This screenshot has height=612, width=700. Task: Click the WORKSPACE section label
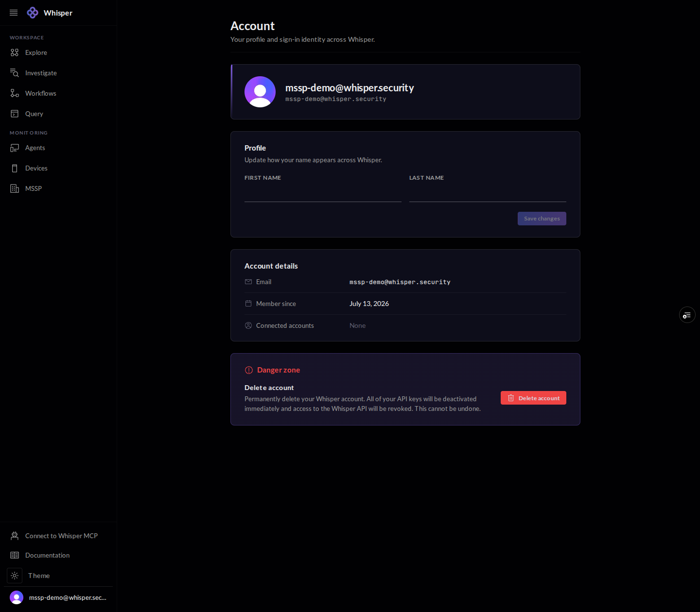[x=27, y=37]
